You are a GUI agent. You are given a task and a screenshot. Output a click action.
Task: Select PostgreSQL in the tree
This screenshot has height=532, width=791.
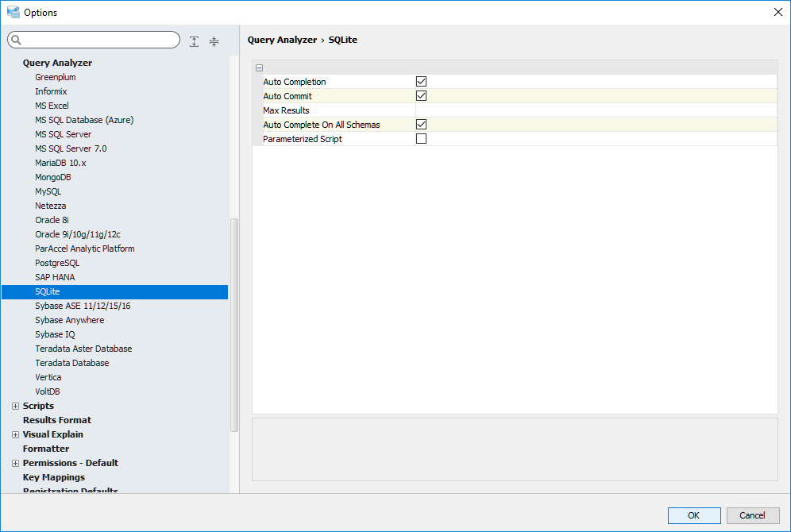pos(57,263)
